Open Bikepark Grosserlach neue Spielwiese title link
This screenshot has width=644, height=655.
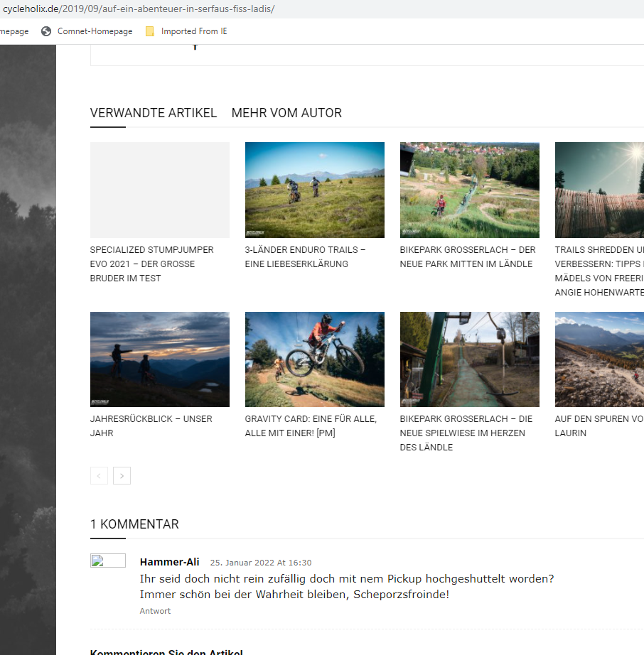tap(466, 433)
